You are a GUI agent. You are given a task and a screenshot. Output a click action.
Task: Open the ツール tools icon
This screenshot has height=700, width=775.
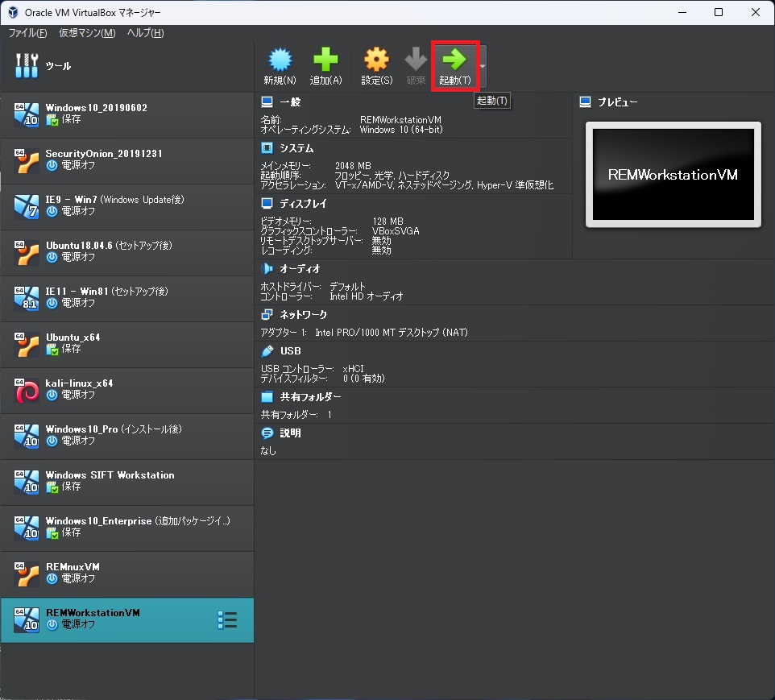pyautogui.click(x=27, y=66)
